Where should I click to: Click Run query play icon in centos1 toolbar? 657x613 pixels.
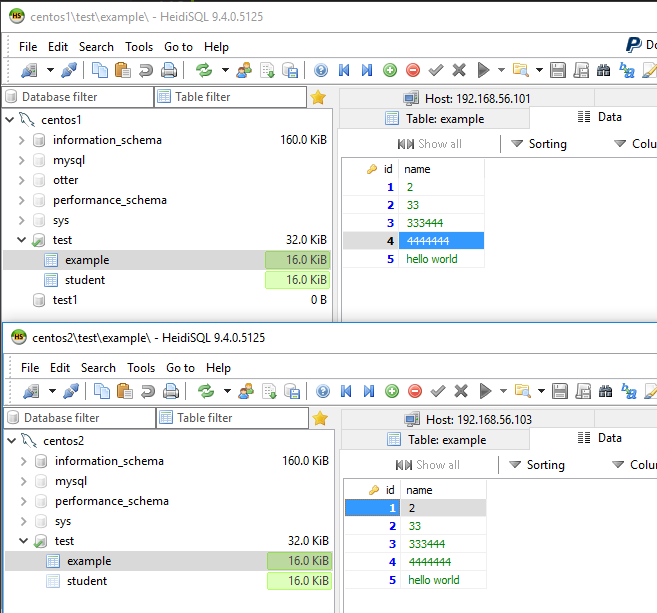point(483,70)
